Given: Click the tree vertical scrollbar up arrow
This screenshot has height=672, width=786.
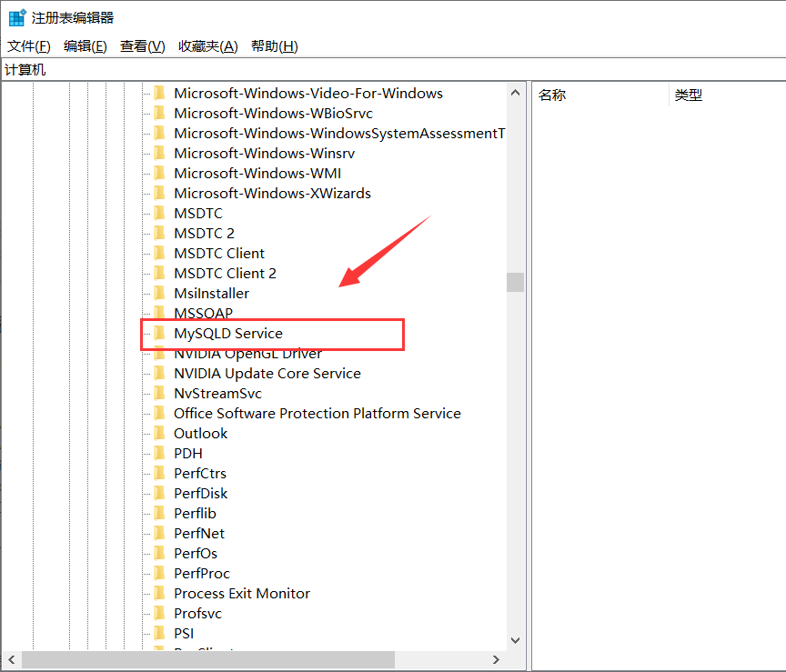Looking at the screenshot, I should pos(515,93).
